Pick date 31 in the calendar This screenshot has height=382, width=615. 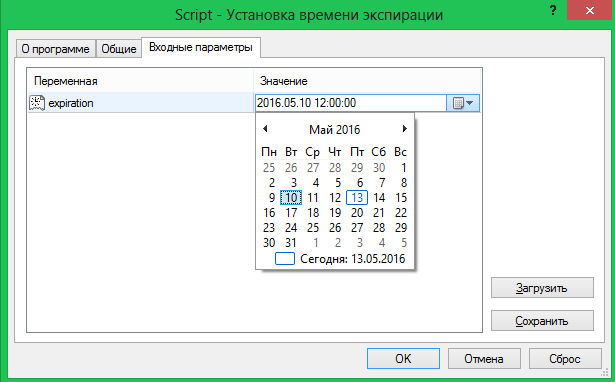coord(291,243)
